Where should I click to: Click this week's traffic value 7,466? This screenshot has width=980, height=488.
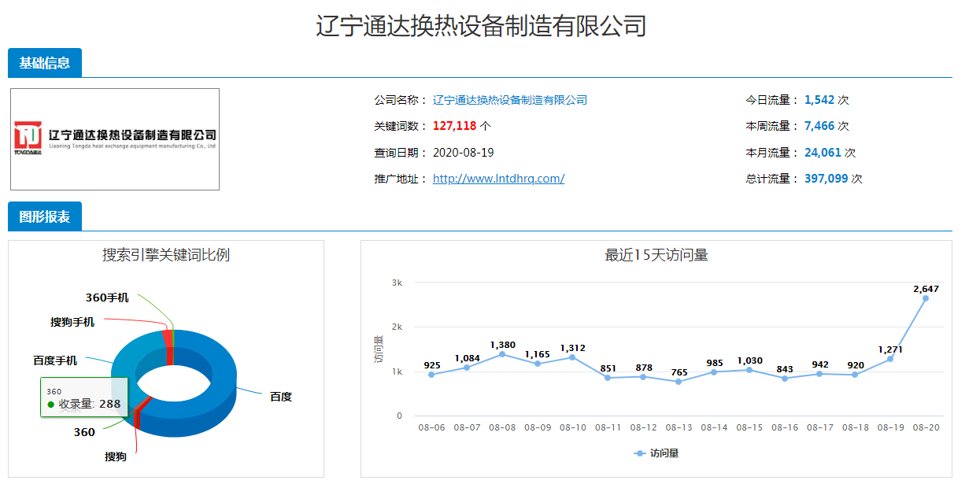pos(819,126)
